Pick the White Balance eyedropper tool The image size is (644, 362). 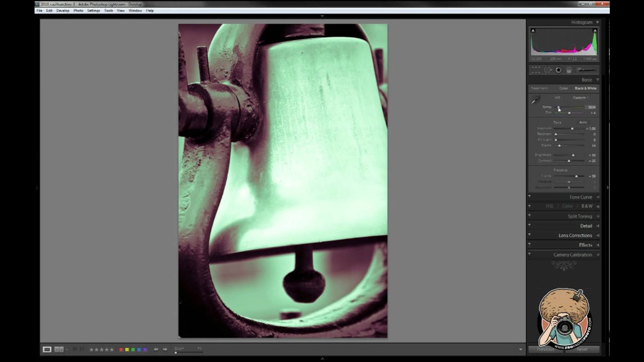[x=536, y=100]
